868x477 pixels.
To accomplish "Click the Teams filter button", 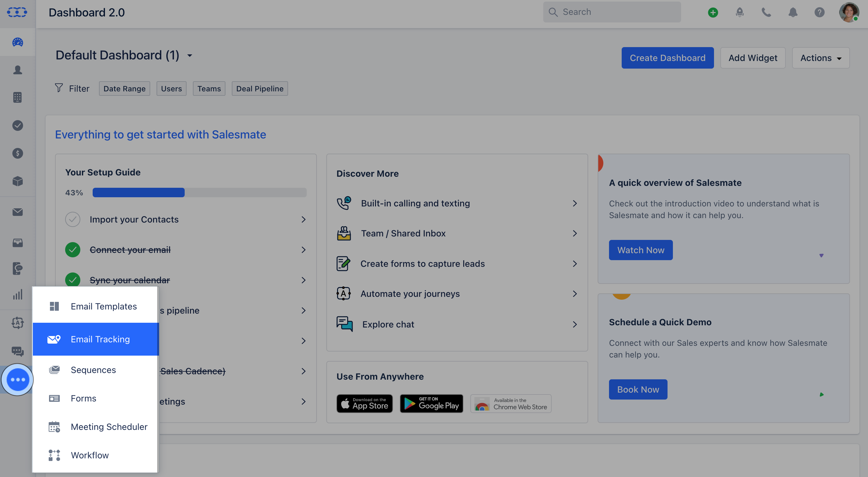I will point(209,88).
